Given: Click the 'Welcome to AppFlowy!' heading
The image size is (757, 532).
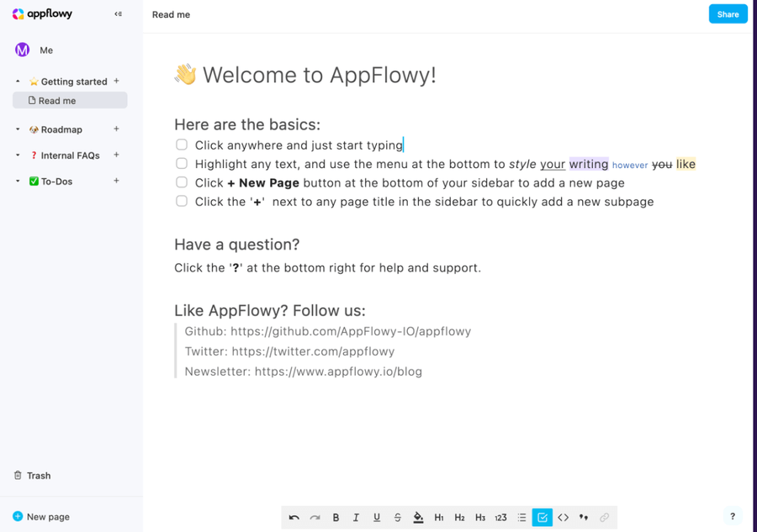Looking at the screenshot, I should click(x=319, y=75).
